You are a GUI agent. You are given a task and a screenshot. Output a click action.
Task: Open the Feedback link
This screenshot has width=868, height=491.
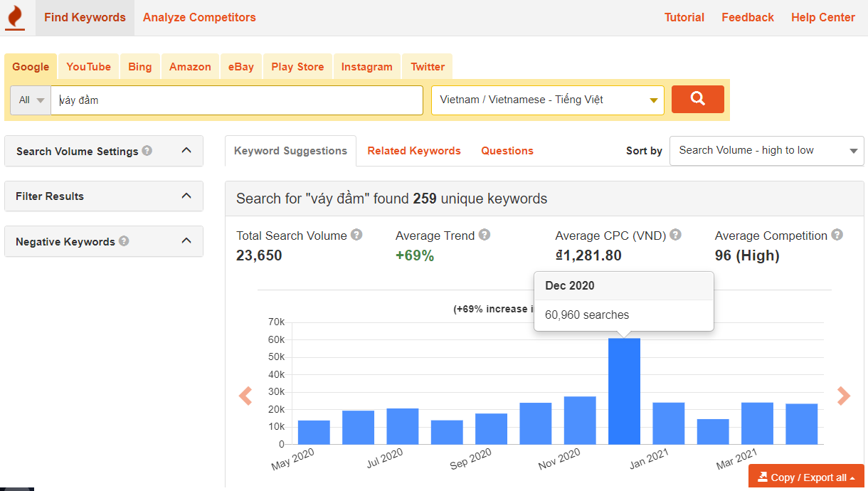point(748,18)
